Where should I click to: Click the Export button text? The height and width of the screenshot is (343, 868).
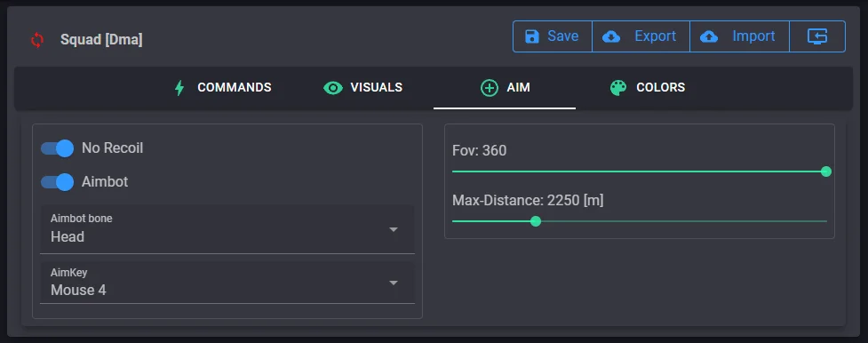click(x=656, y=36)
